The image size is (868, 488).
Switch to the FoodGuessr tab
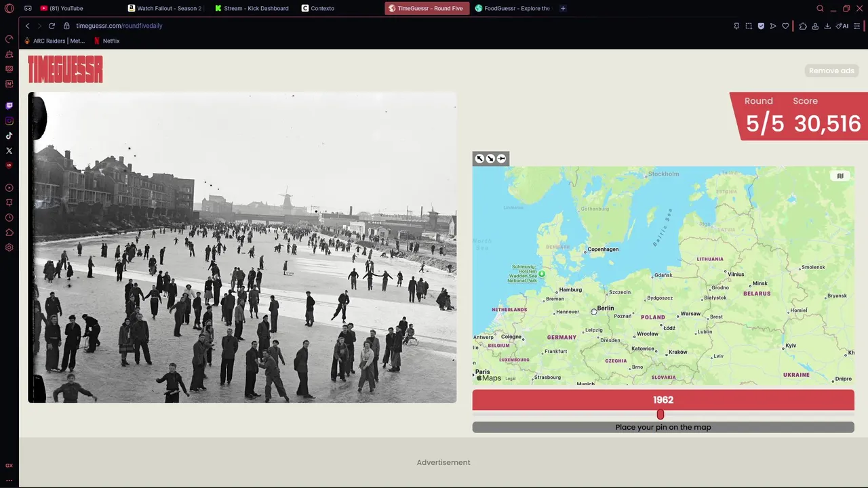[513, 8]
